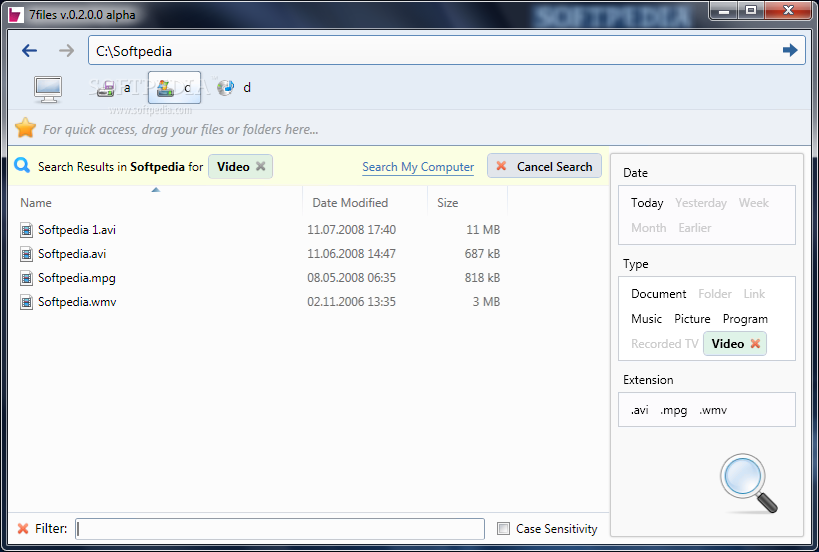This screenshot has height=552, width=819.
Task: Select the Softpedia.avi file name
Action: 72,254
